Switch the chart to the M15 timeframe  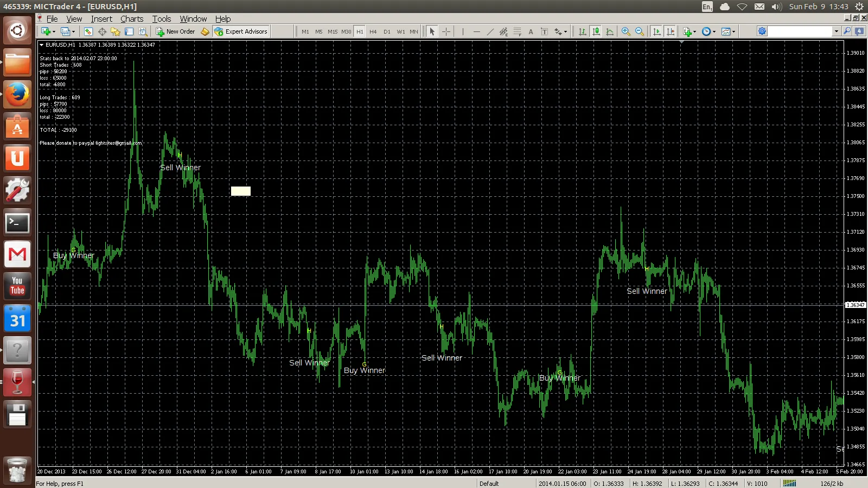pyautogui.click(x=333, y=31)
